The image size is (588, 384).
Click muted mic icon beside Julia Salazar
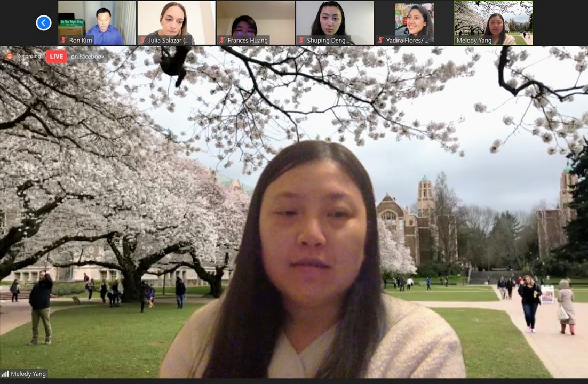pyautogui.click(x=142, y=41)
